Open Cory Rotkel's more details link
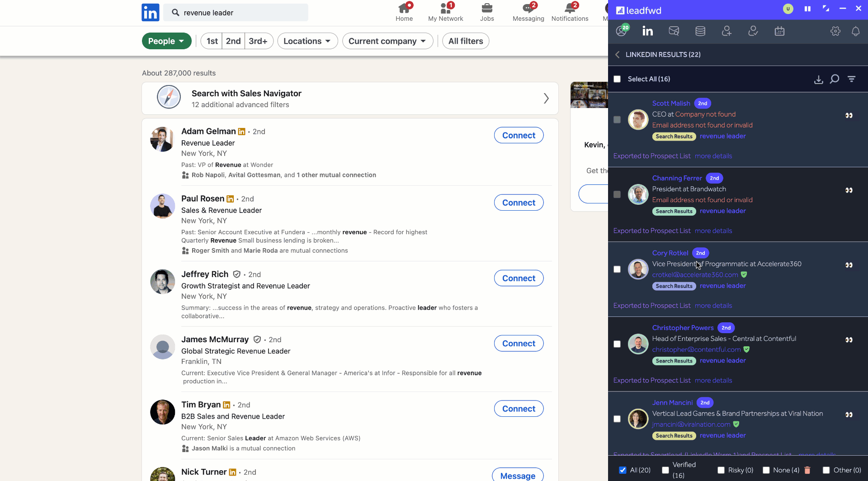This screenshot has height=481, width=868. [713, 306]
